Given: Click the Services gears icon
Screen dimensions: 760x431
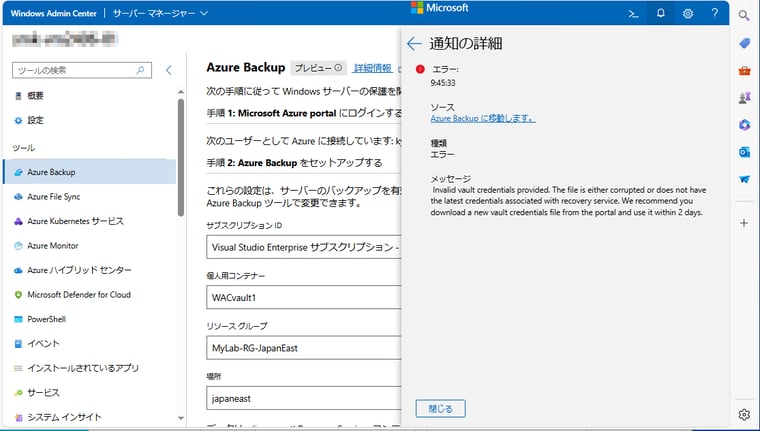Looking at the screenshot, I should point(18,393).
